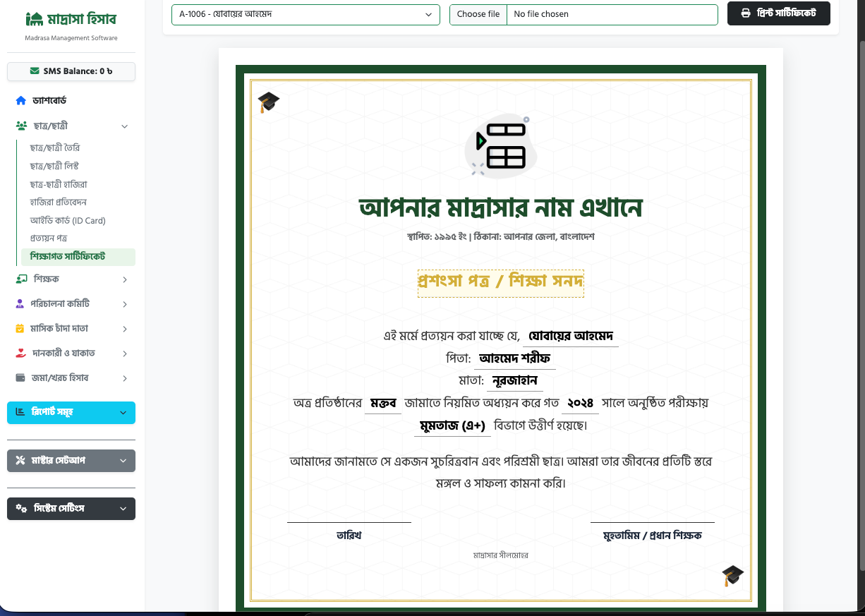Open ছাত্র/ছাত্রী লিষ্ট submenu item
This screenshot has height=616, width=865.
click(54, 166)
